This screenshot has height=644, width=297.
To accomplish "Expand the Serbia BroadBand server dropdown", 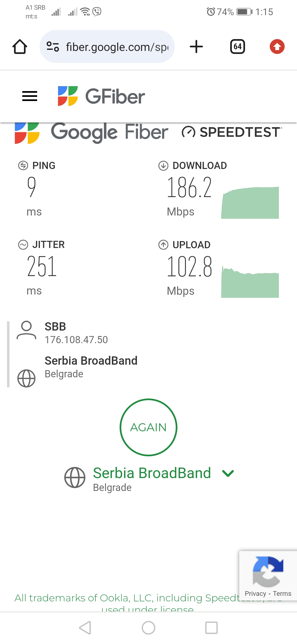I will coord(152,473).
